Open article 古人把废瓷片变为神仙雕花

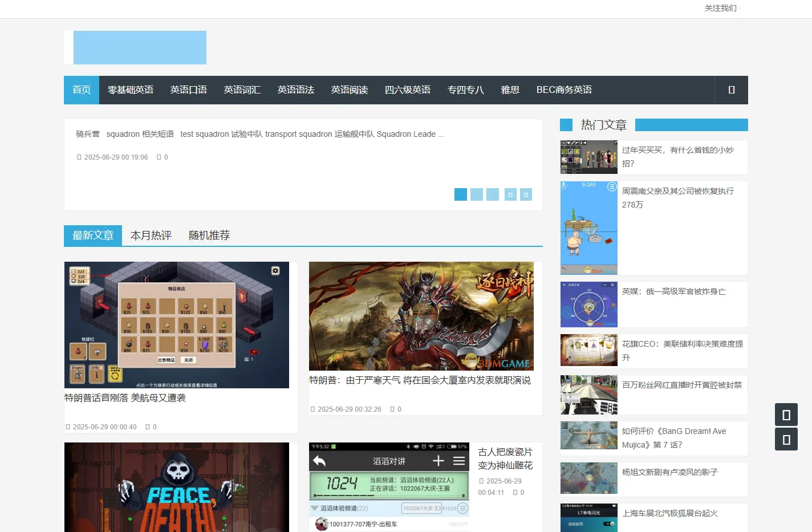coord(505,458)
